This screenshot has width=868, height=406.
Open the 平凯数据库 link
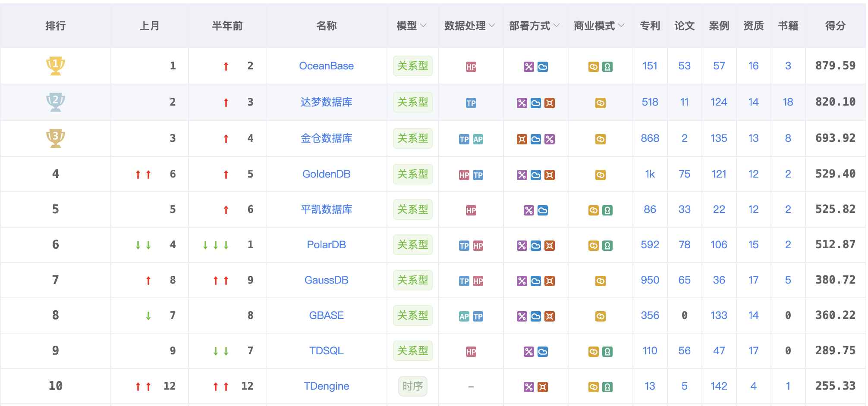(327, 209)
